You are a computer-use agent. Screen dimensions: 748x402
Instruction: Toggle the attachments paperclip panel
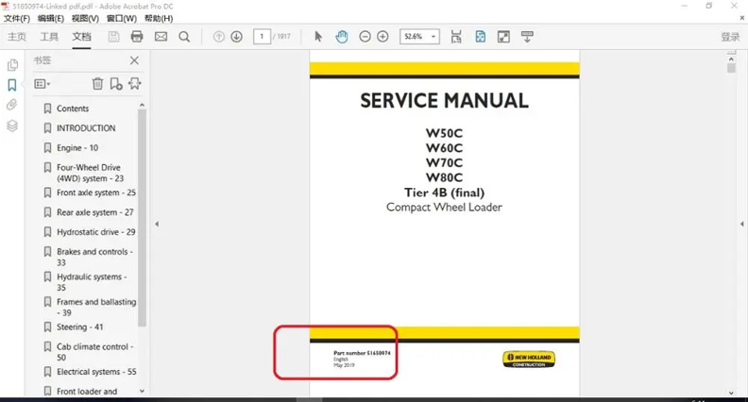[x=12, y=105]
